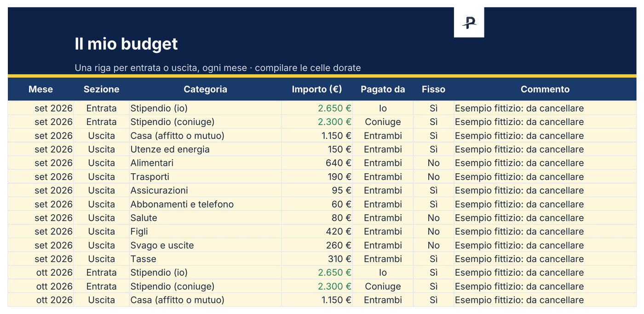Select the Svago e uscite cell
Screen dimensions: 644x314
pos(205,245)
